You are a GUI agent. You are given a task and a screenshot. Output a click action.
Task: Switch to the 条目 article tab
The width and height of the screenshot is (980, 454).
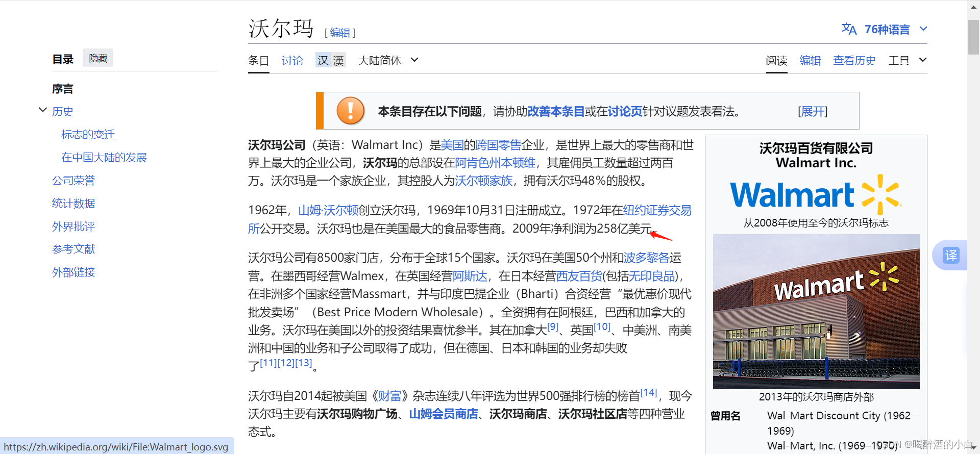click(x=258, y=61)
